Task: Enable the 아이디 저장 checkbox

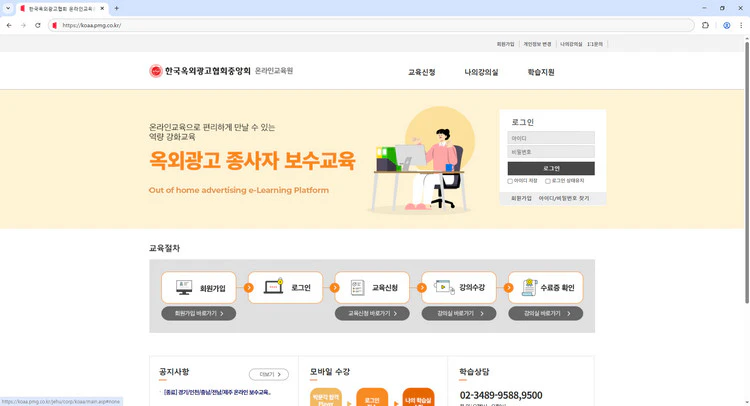Action: tap(510, 181)
